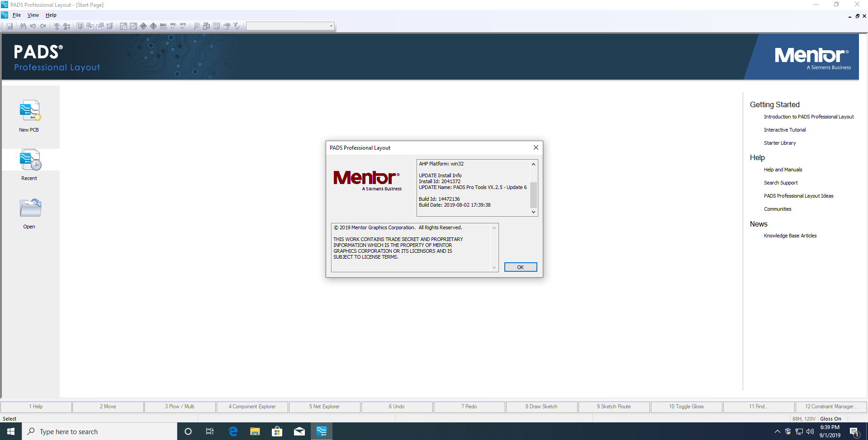Click the Save toolbar icon
The width and height of the screenshot is (868, 440).
(x=9, y=26)
